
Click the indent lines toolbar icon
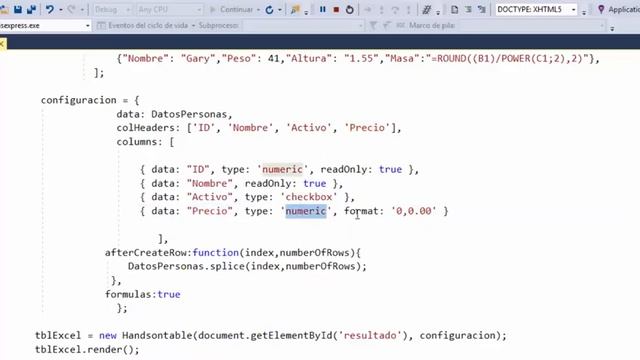click(x=468, y=9)
